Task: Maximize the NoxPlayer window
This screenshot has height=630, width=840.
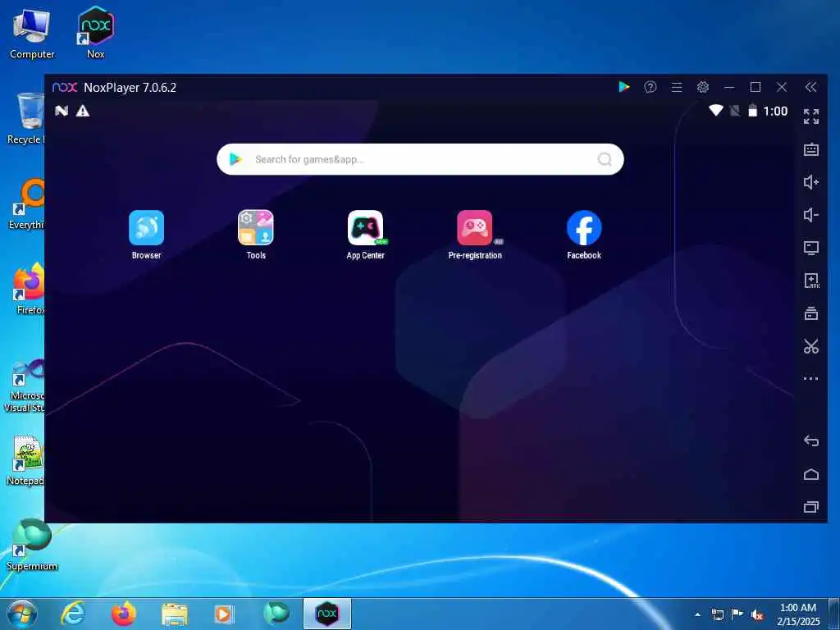Action: 756,87
